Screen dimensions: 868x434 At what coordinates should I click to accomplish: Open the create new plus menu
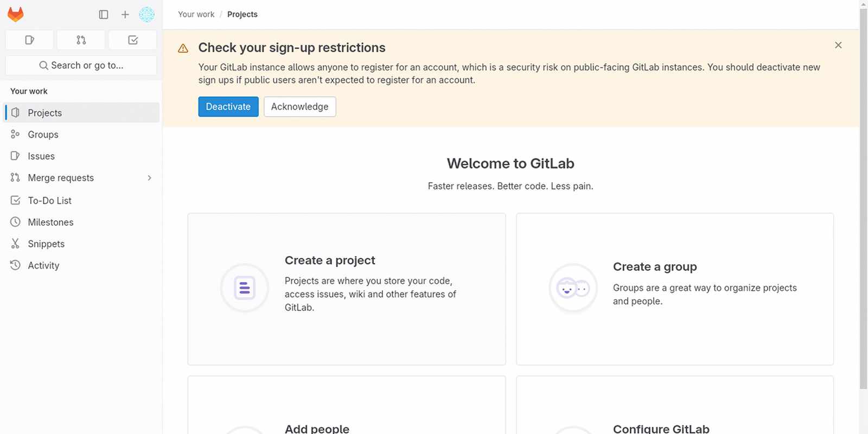click(x=125, y=15)
